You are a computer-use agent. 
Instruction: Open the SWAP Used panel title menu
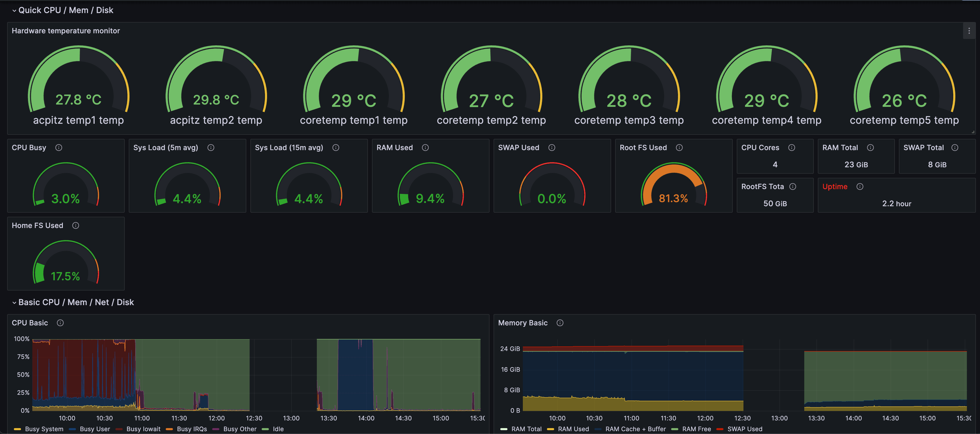[x=518, y=148]
